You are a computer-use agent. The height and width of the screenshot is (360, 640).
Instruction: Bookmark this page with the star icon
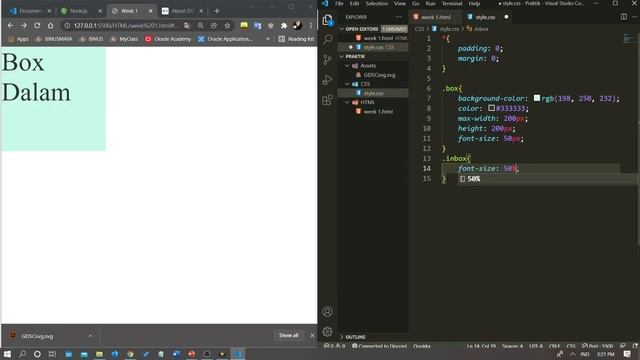(x=227, y=25)
